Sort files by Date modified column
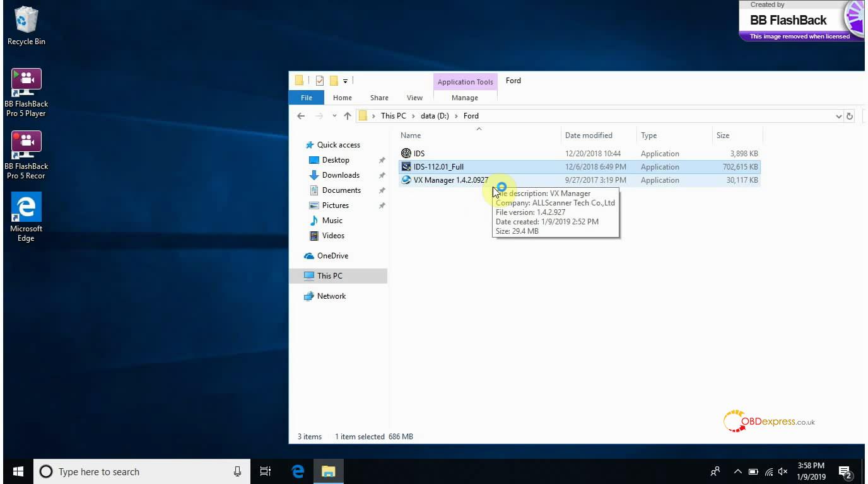 pyautogui.click(x=589, y=135)
